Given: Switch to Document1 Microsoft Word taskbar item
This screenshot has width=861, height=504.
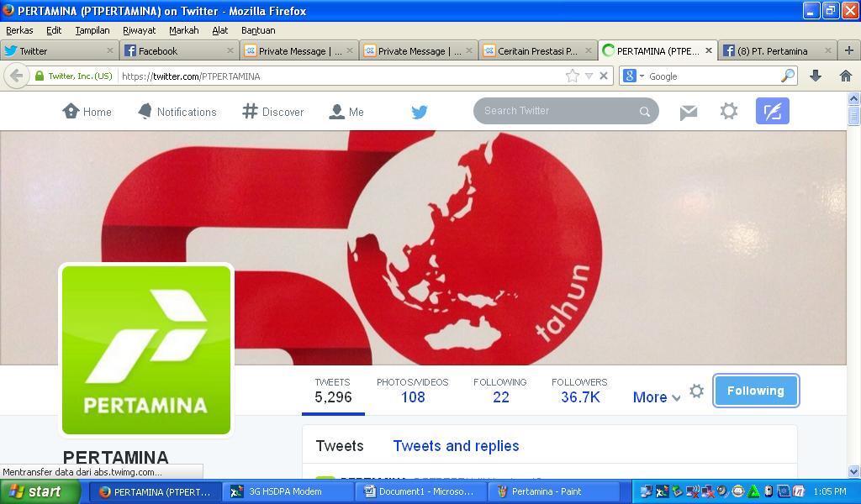Looking at the screenshot, I should (420, 491).
